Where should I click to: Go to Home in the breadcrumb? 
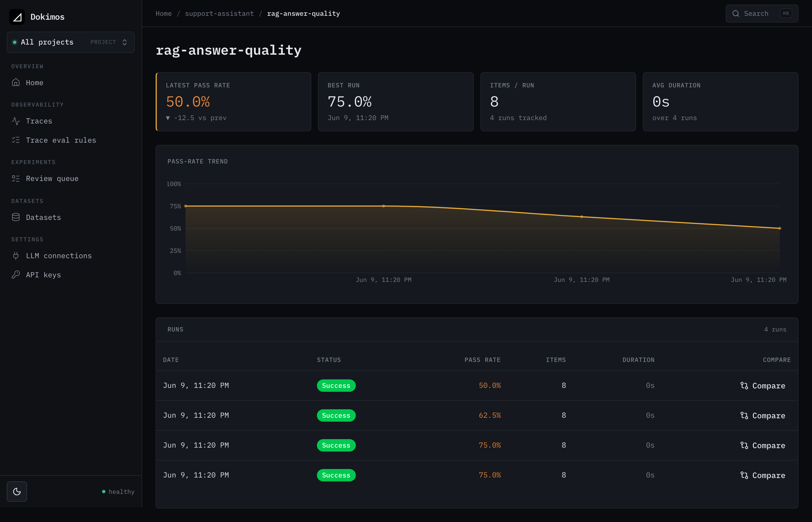(x=164, y=14)
